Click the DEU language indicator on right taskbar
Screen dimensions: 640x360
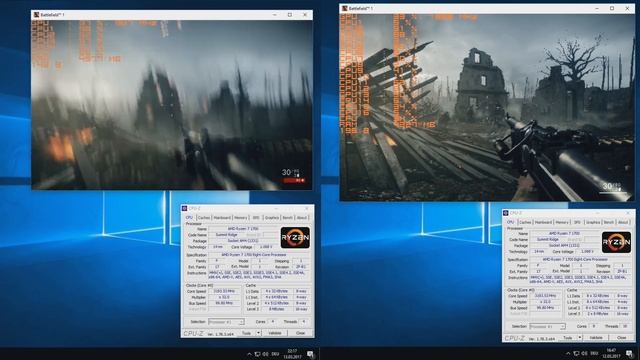pyautogui.click(x=594, y=353)
